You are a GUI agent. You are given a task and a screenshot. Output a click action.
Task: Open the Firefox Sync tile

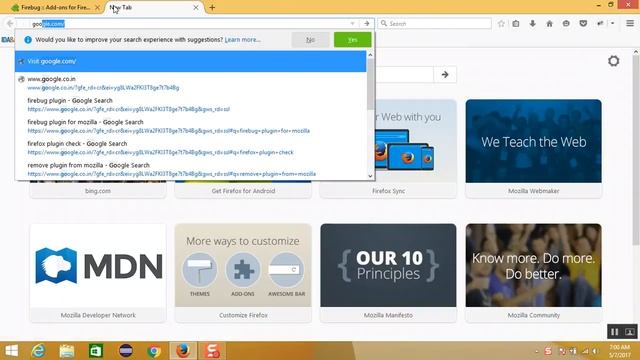416,141
